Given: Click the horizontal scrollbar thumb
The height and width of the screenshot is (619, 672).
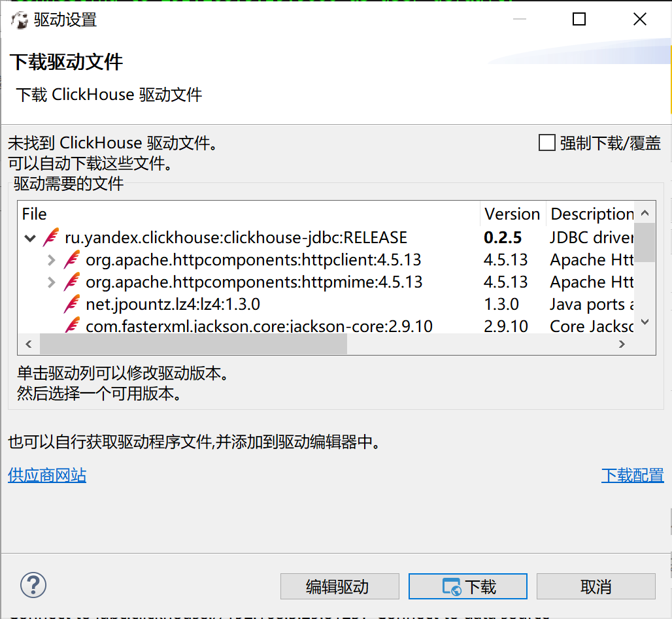Looking at the screenshot, I should [193, 344].
